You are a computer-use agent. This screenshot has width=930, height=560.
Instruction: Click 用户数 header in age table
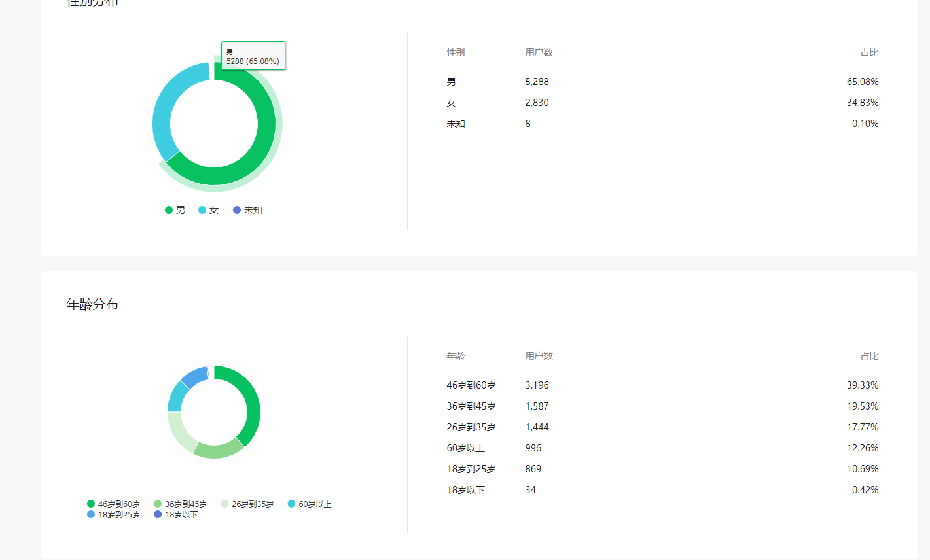tap(539, 356)
